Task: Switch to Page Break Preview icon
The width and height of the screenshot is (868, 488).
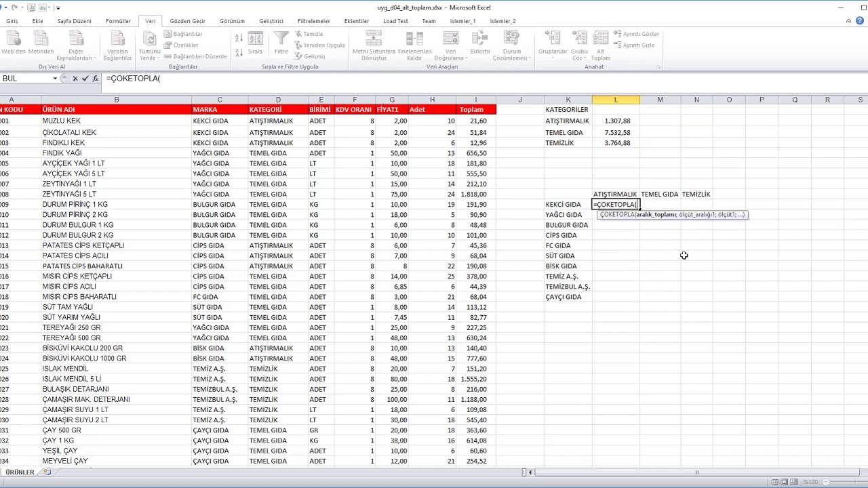Action: pos(795,482)
